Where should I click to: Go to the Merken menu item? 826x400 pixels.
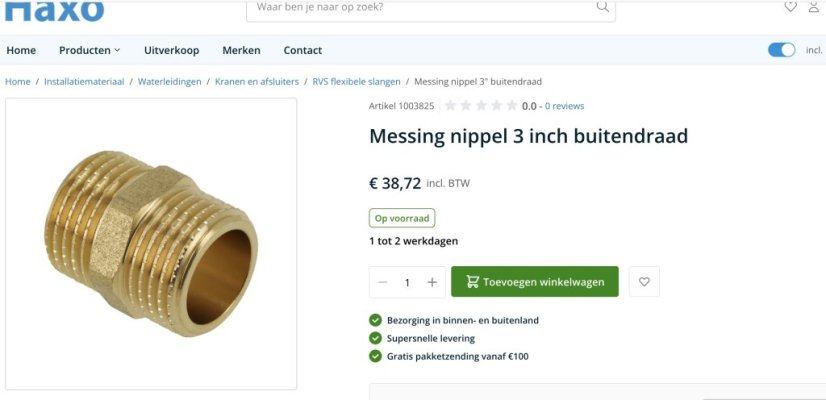pyautogui.click(x=241, y=50)
